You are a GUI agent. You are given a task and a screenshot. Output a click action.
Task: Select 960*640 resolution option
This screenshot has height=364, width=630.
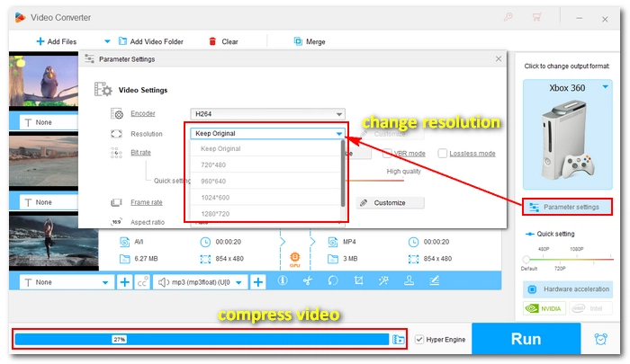click(265, 182)
